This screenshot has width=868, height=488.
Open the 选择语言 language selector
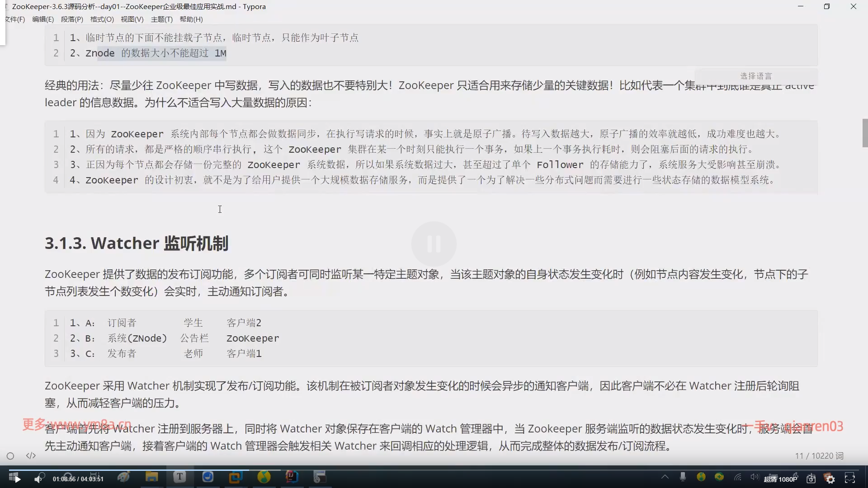pos(756,76)
